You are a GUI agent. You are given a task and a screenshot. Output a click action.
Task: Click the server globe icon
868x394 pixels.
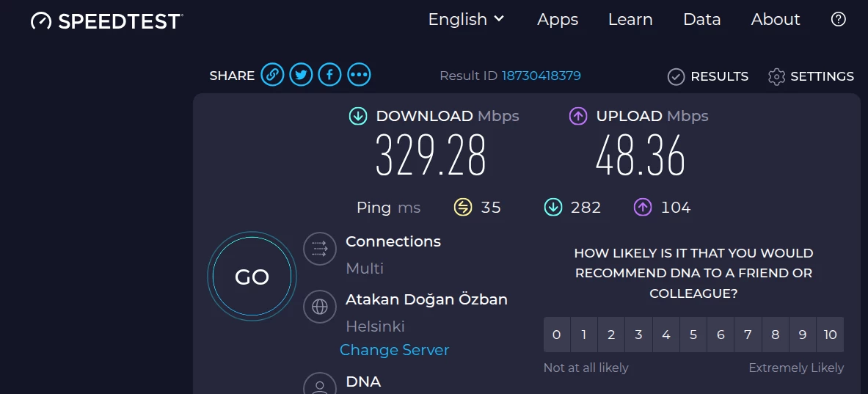(320, 307)
